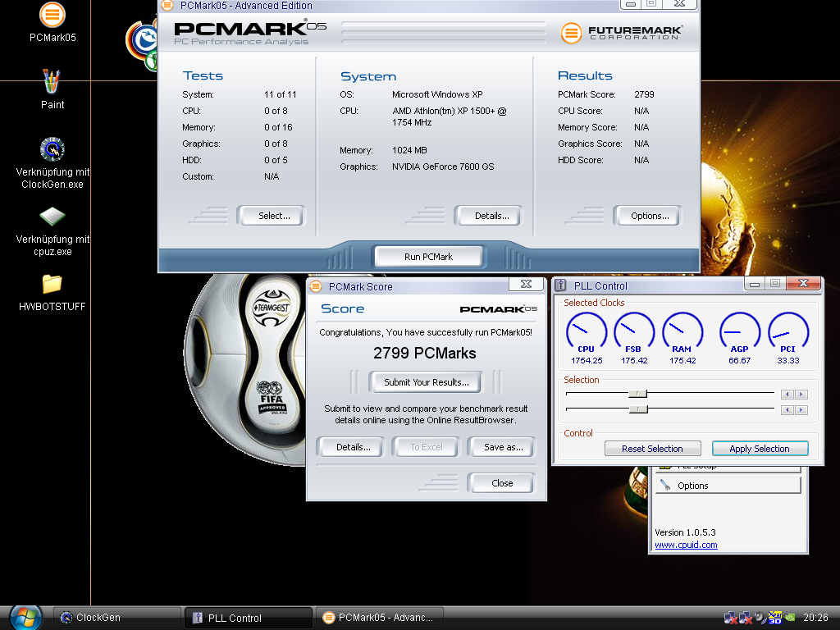Switch to ClockGen in the taskbar
Image resolution: width=840 pixels, height=630 pixels.
[x=117, y=618]
